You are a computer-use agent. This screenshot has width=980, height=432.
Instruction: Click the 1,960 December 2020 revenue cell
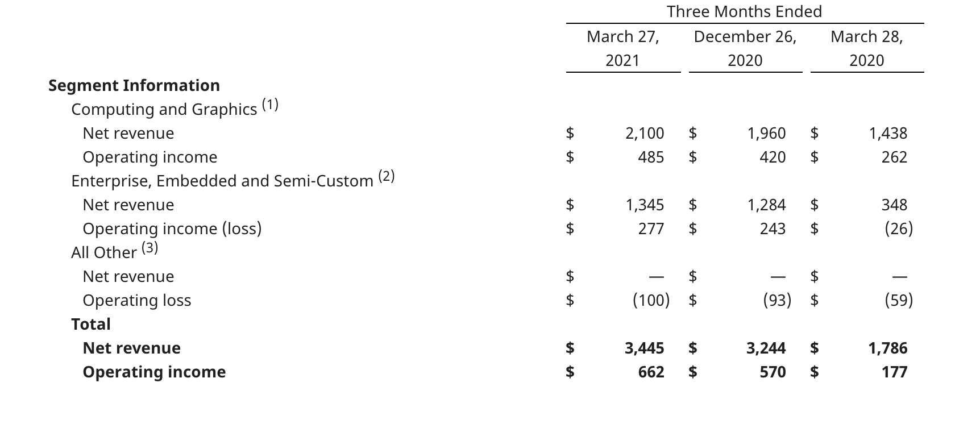point(766,133)
